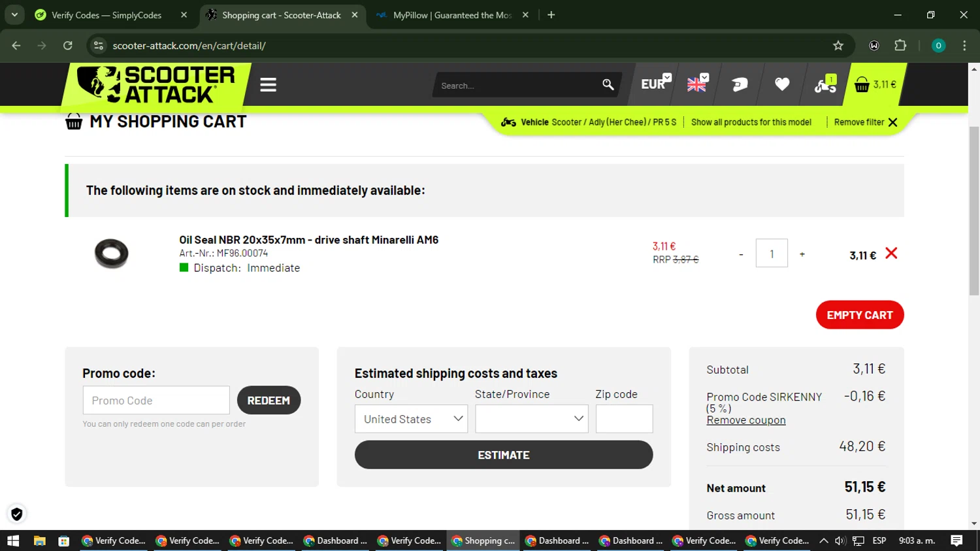Switch to first Verify Code taskbar window
The width and height of the screenshot is (980, 551).
114,541
